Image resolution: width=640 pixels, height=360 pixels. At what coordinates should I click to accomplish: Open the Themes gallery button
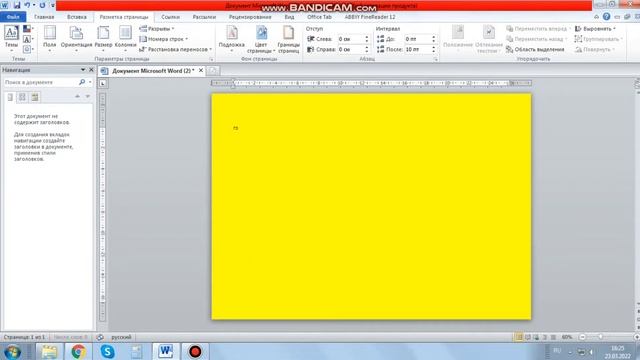(x=11, y=38)
